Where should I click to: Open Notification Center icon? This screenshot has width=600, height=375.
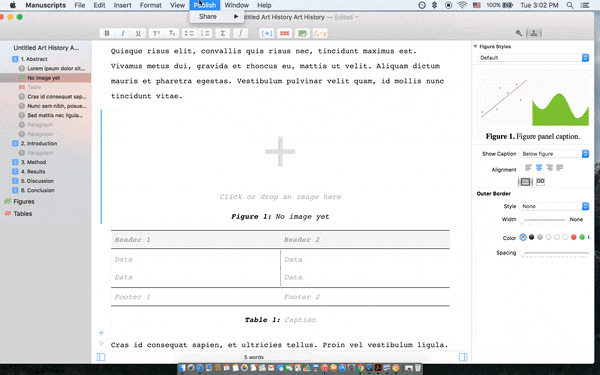[x=585, y=5]
